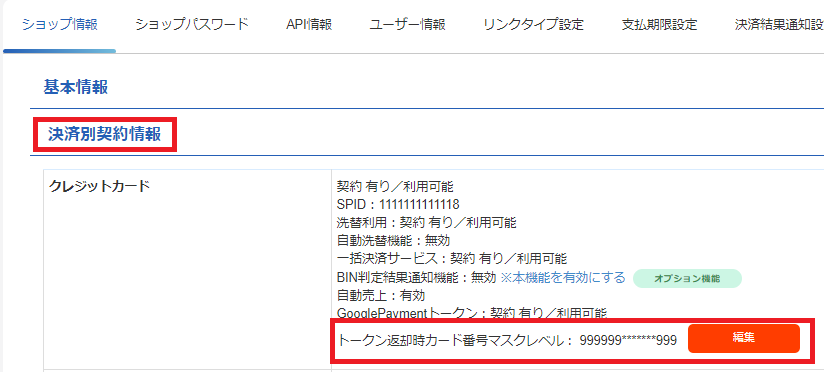Click the 基本情報 heading
Screen dimensions: 824x372
click(76, 87)
